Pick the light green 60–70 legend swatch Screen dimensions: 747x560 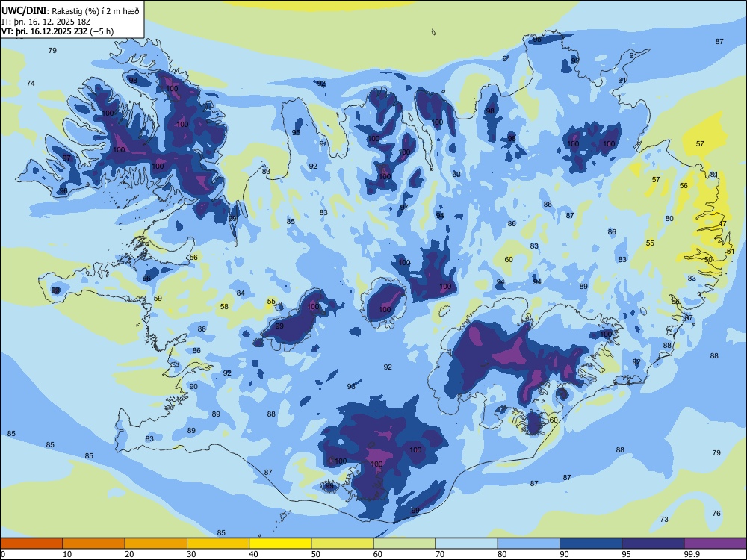point(404,544)
